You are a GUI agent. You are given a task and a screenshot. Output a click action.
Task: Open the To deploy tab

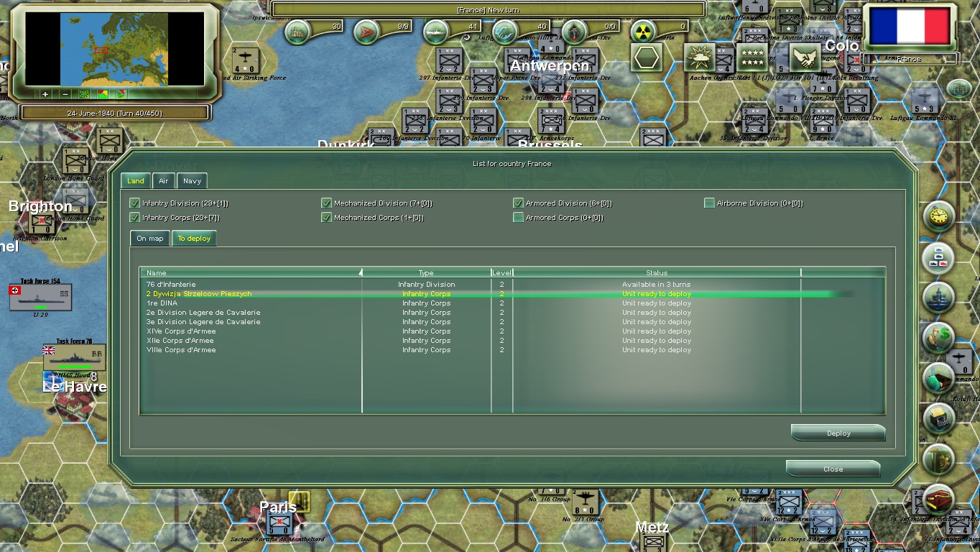194,239
